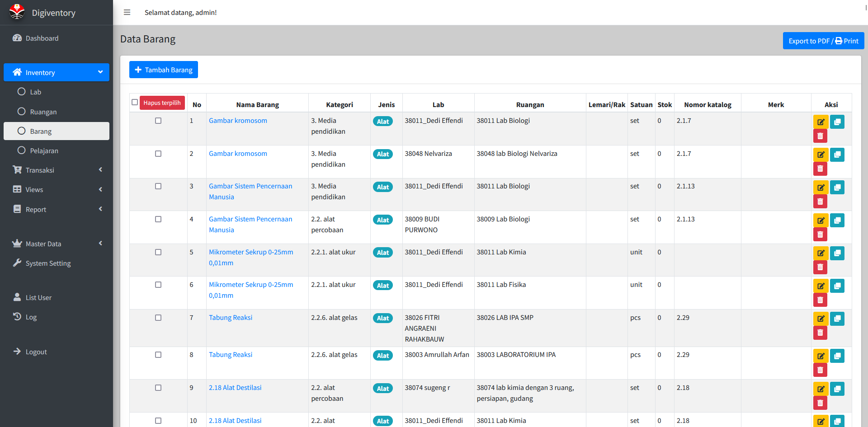
Task: Click the yellow edit icon for row 1
Action: tap(821, 122)
